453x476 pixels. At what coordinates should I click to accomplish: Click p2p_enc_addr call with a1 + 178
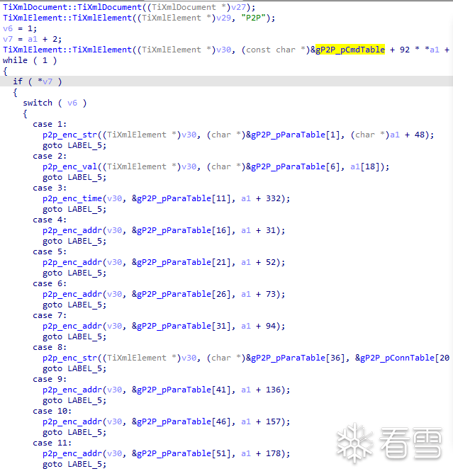tap(72, 453)
